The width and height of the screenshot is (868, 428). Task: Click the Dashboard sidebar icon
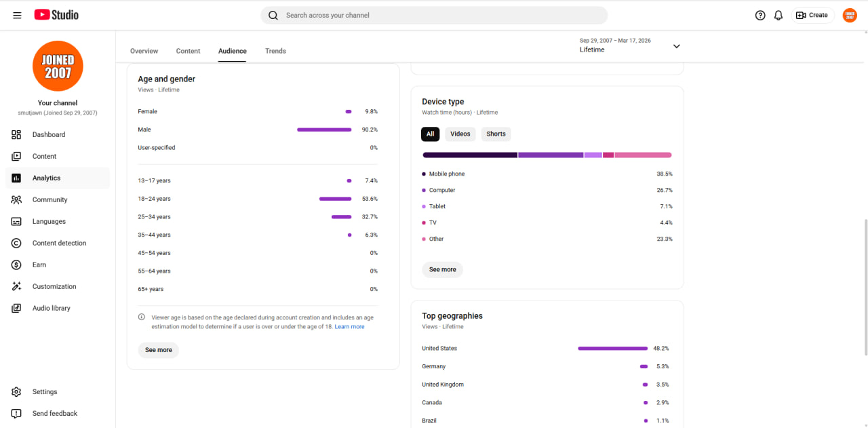click(x=16, y=134)
